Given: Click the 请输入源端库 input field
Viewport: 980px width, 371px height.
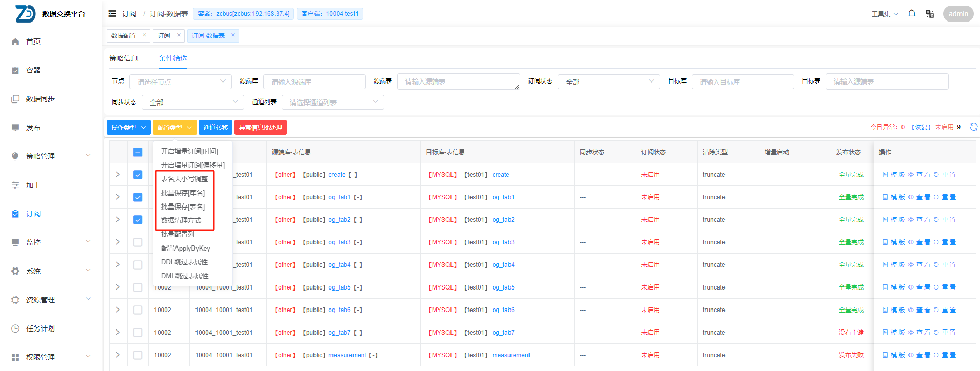Looking at the screenshot, I should (314, 82).
